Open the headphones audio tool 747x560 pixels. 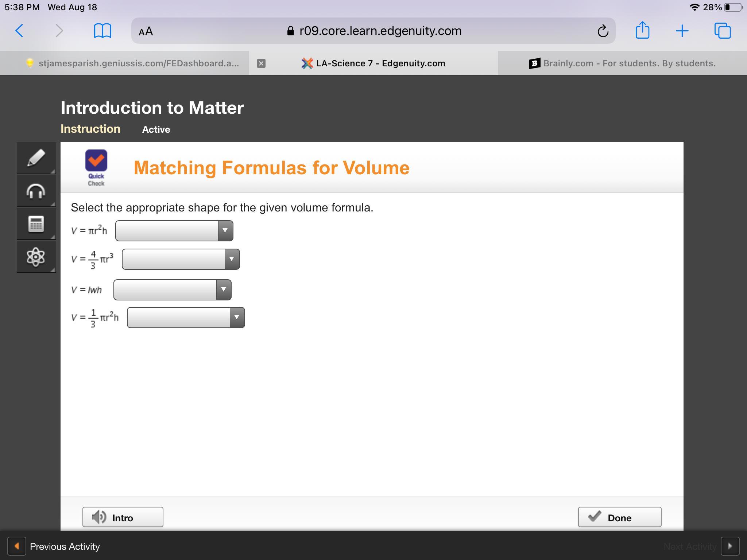(36, 191)
